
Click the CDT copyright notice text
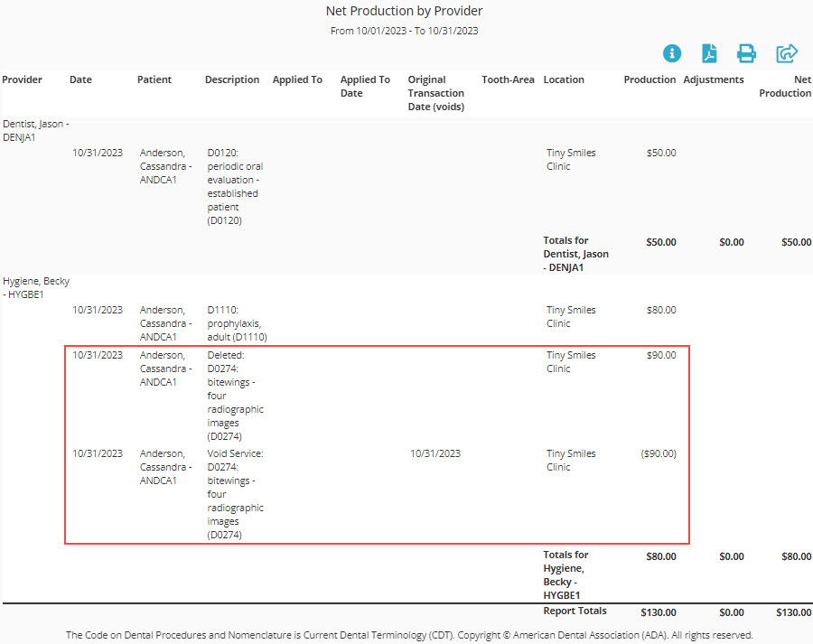pyautogui.click(x=409, y=635)
